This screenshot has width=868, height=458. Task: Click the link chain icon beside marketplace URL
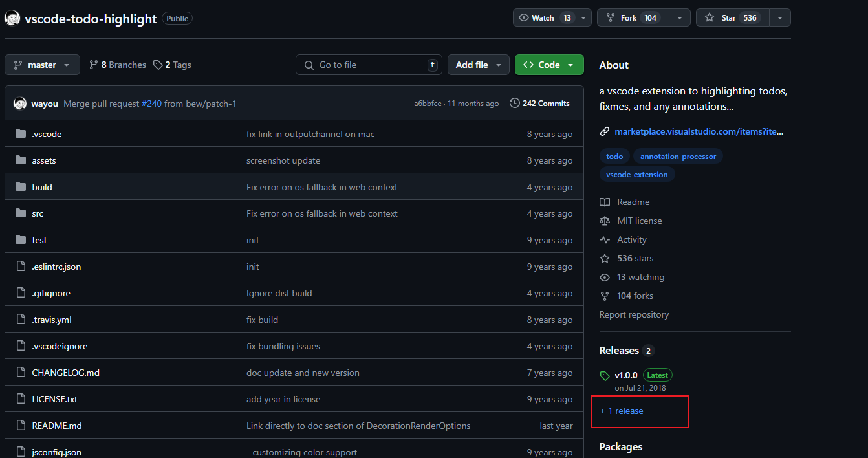point(605,131)
